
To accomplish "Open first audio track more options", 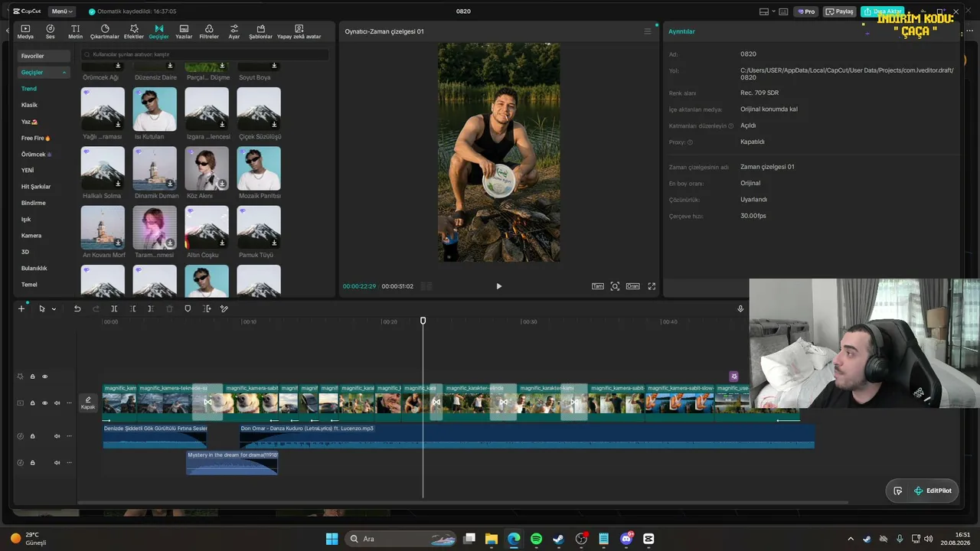I will 67,436.
